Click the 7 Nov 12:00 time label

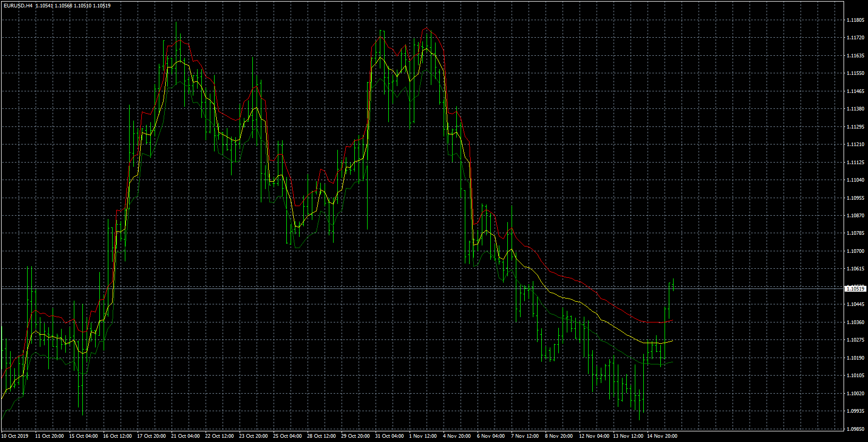click(525, 436)
